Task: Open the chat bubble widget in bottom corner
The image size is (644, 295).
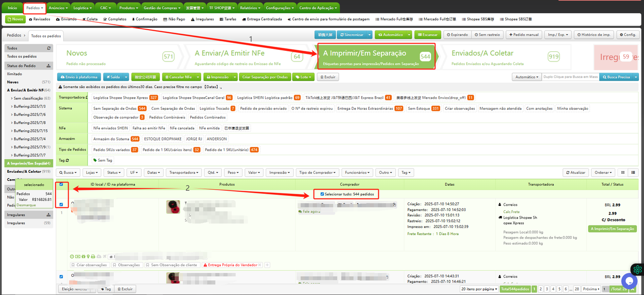Action: (629, 280)
